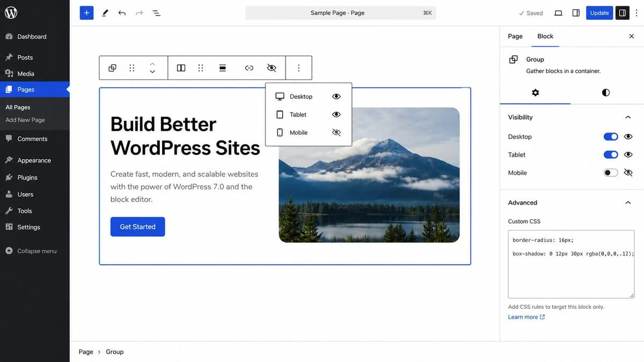The height and width of the screenshot is (362, 644).
Task: Click the WordPress logo icon
Action: [x=11, y=13]
